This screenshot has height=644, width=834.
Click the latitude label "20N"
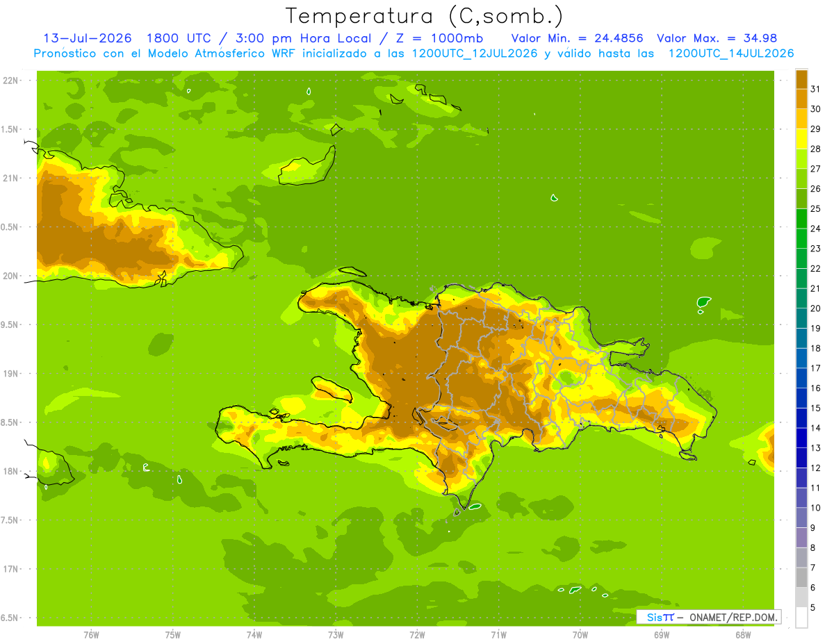click(11, 276)
